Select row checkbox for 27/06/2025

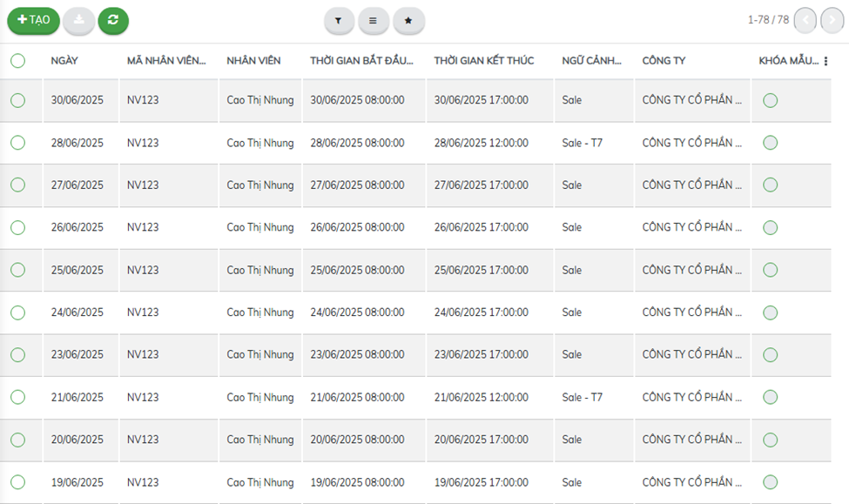[x=18, y=185]
